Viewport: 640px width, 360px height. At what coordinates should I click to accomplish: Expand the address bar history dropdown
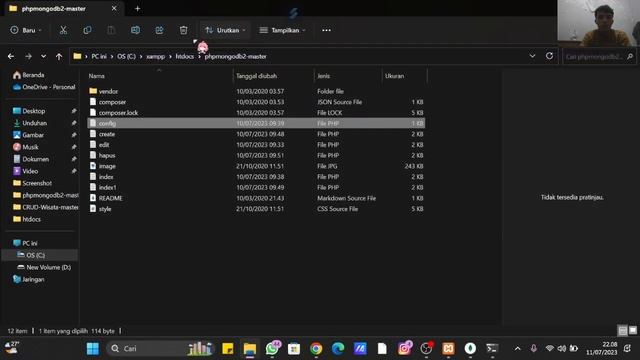(532, 56)
